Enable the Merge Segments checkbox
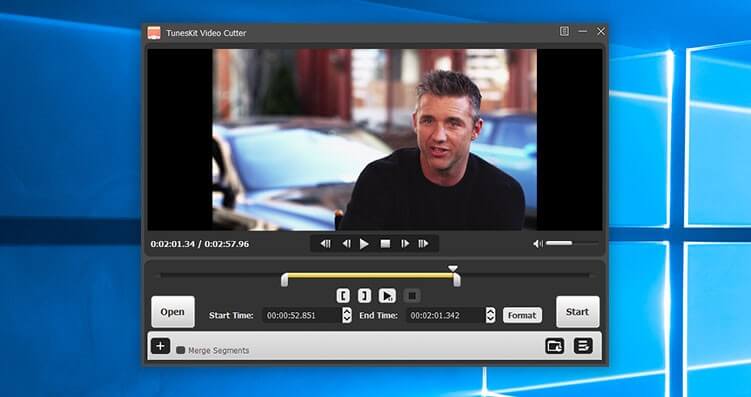This screenshot has height=397, width=751. tap(181, 351)
